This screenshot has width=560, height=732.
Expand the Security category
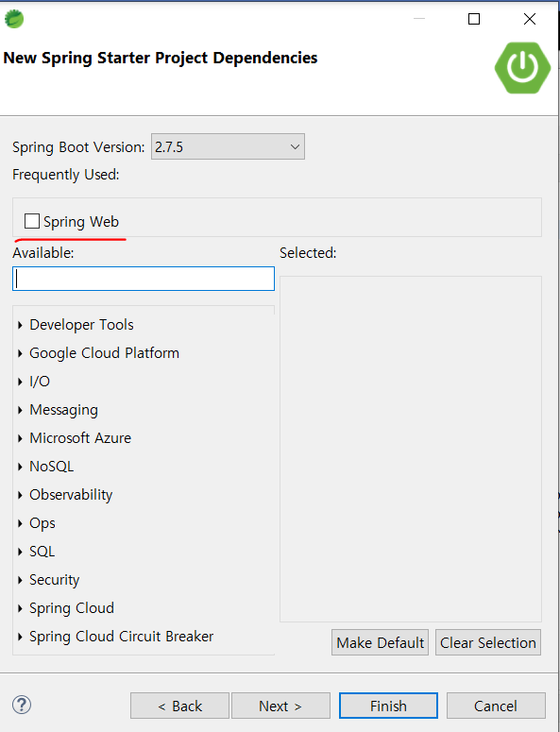point(20,580)
